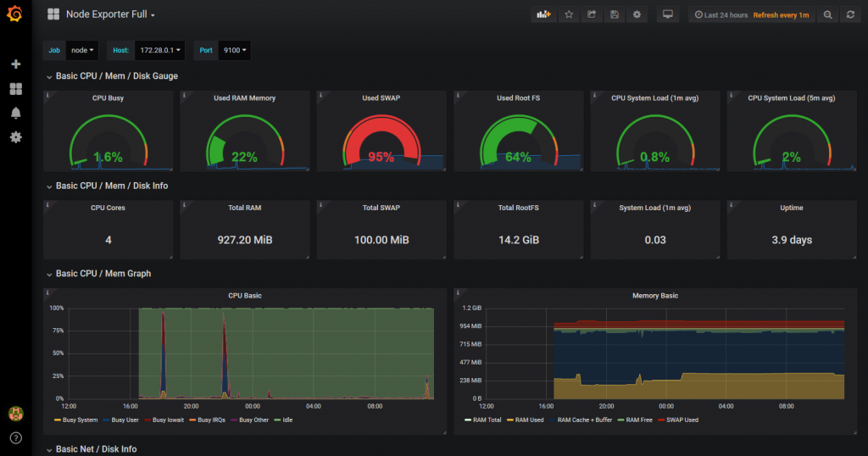Click the 95% Used SWAP gauge

(x=381, y=141)
